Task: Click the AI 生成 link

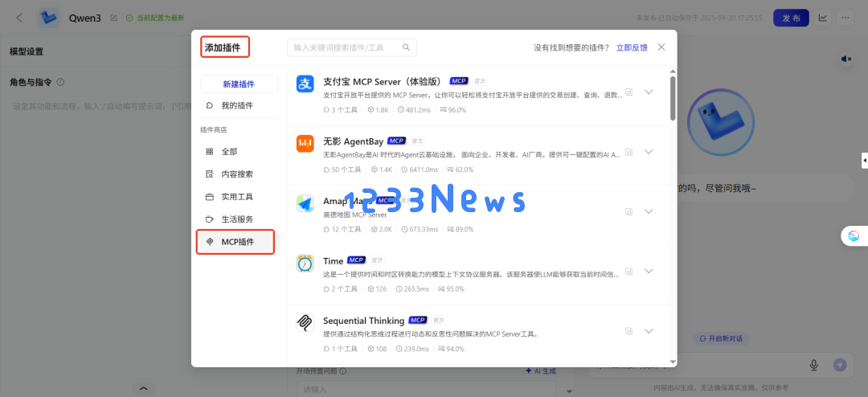Action: (540, 371)
